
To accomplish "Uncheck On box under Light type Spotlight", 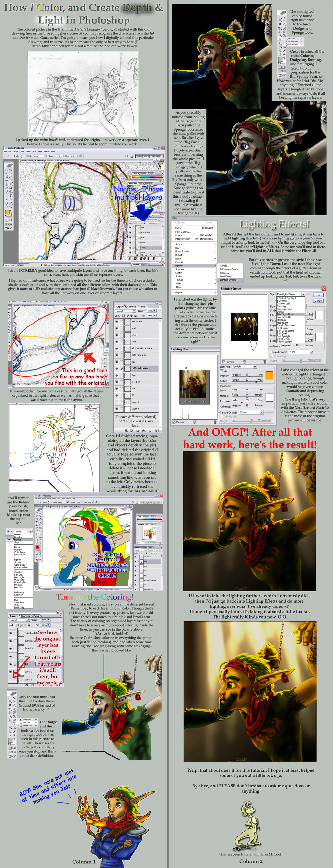I will point(222,371).
